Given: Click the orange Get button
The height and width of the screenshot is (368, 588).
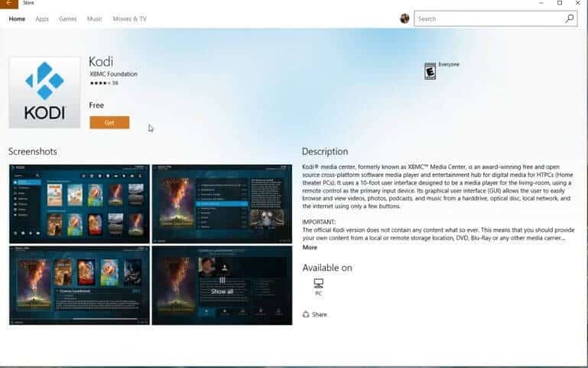Looking at the screenshot, I should click(x=109, y=122).
